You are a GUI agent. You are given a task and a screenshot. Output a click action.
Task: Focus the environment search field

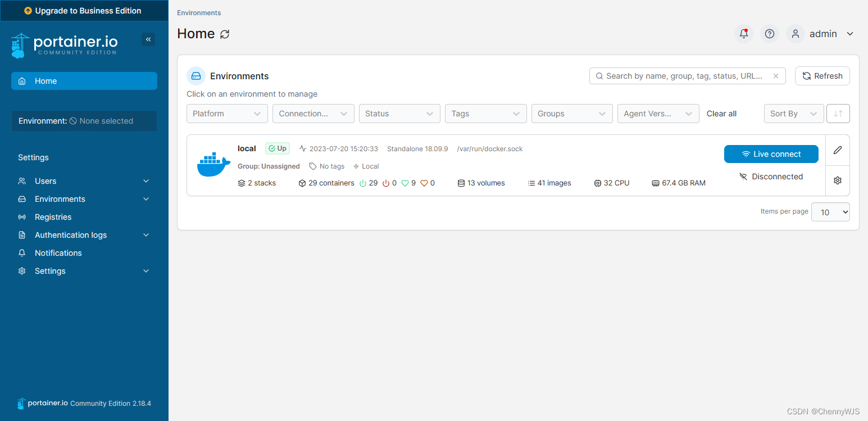tap(688, 76)
